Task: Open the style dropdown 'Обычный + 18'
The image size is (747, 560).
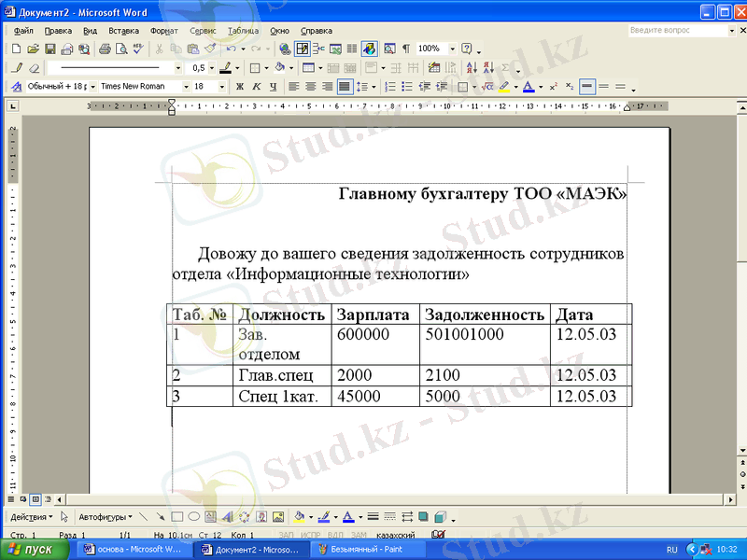Action: point(92,87)
